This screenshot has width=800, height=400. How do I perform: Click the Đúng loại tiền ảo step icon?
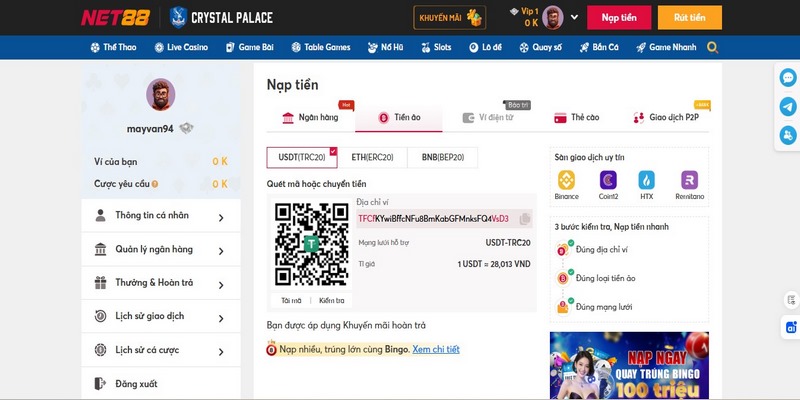[x=564, y=278]
